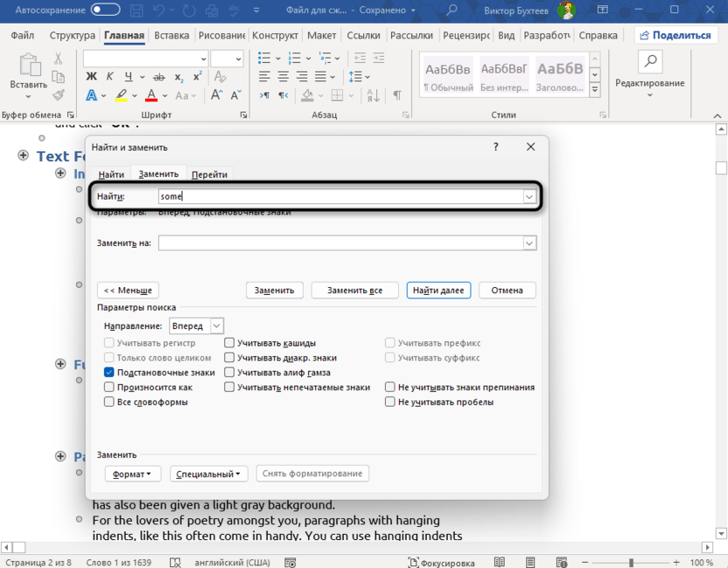Click the underline (Ч) icon
Viewport: 728px width, 568px height.
point(129,77)
